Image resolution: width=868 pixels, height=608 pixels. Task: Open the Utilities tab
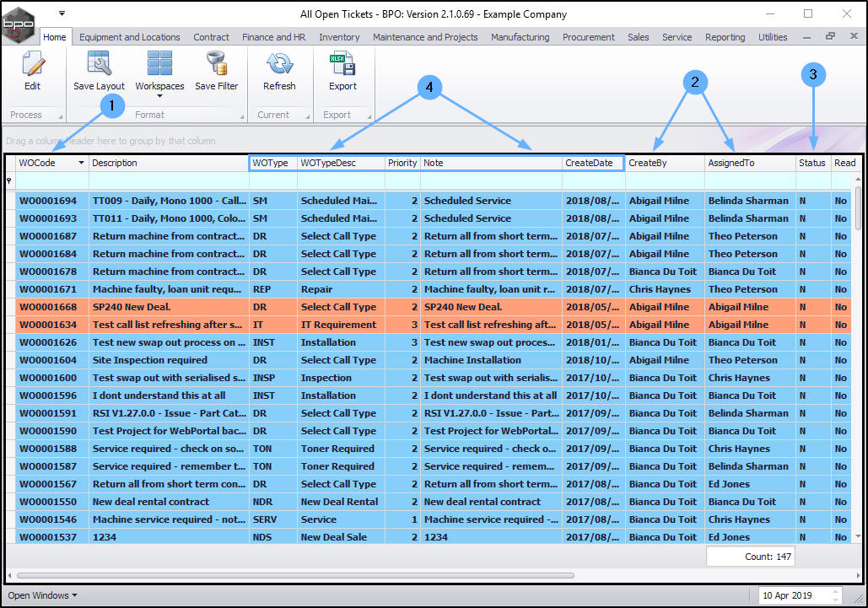772,37
